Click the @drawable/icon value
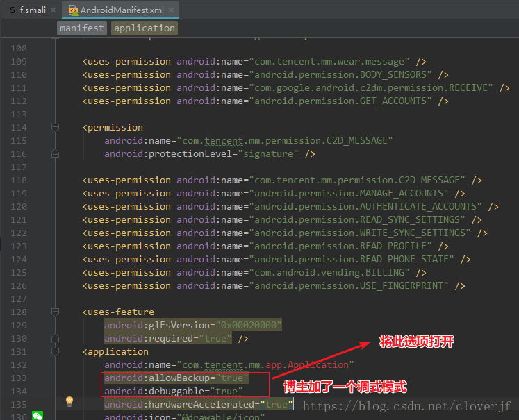519x420 pixels. [x=221, y=417]
